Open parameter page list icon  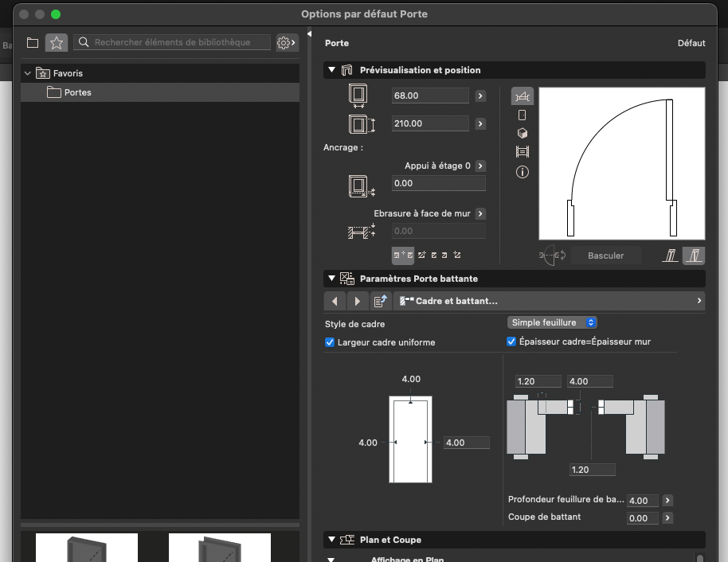click(381, 301)
